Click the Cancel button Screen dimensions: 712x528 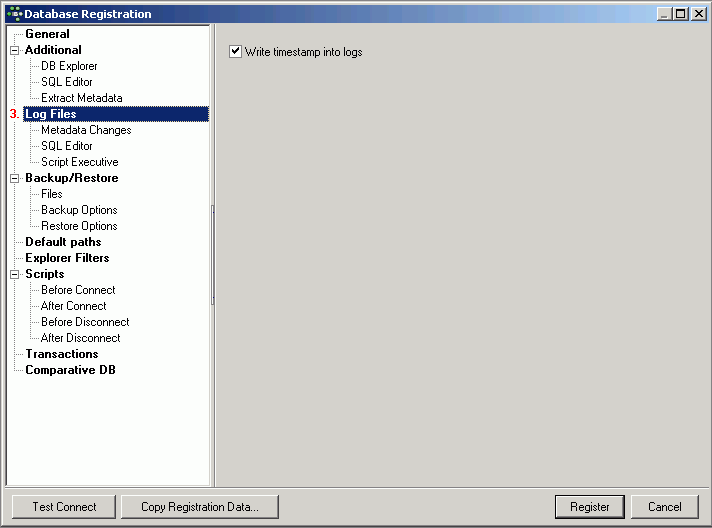point(665,507)
